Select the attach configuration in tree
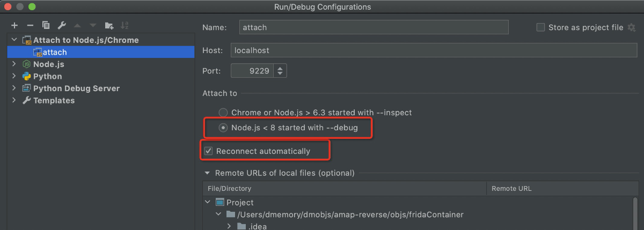This screenshot has height=230, width=644. [x=55, y=52]
